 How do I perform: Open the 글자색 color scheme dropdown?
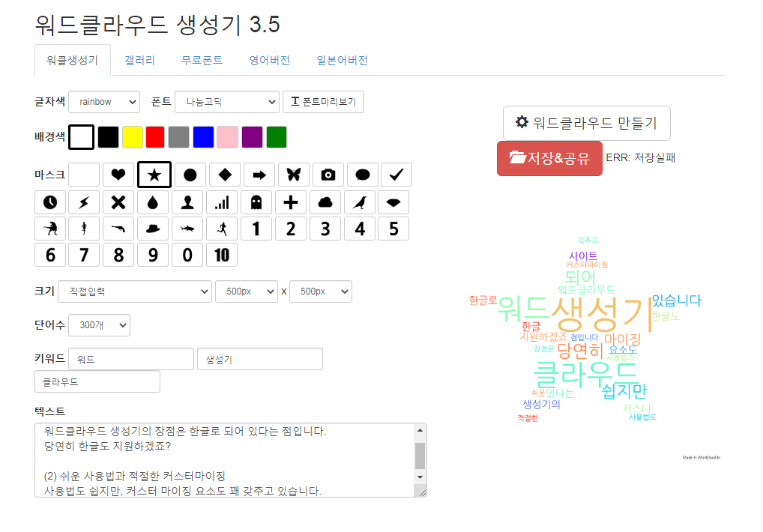[x=103, y=102]
